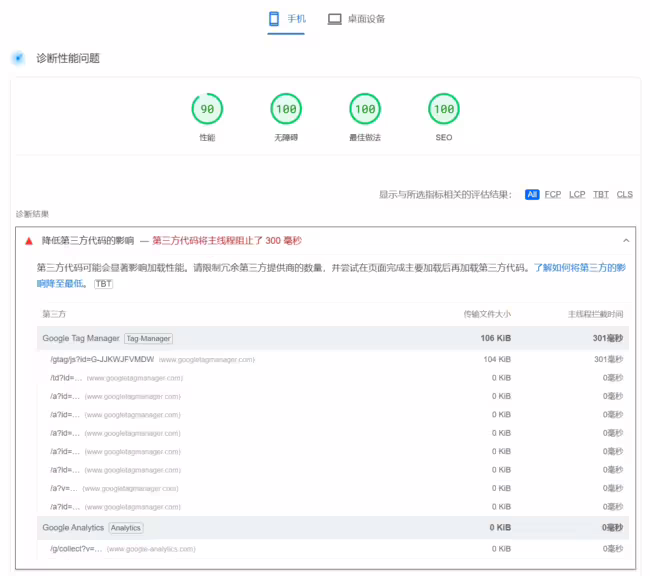The height and width of the screenshot is (576, 650).
Task: Jump to the 最佳做法 score circle
Action: (x=365, y=109)
